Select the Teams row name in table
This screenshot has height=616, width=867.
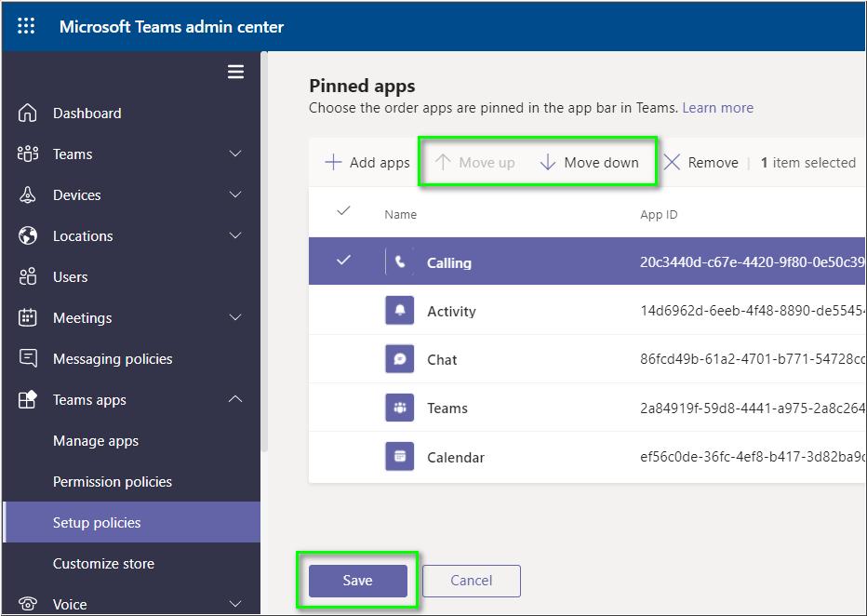[x=447, y=408]
